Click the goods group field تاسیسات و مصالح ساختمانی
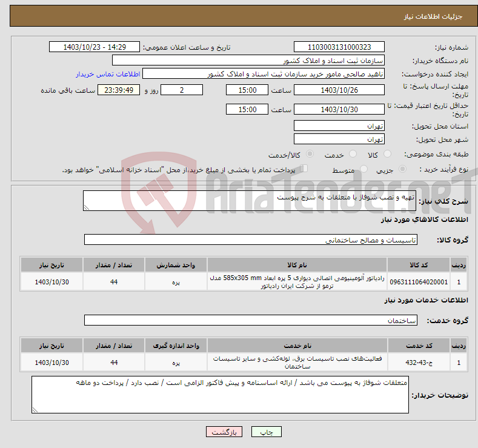Screen dimensions: 478x448 pyautogui.click(x=251, y=239)
